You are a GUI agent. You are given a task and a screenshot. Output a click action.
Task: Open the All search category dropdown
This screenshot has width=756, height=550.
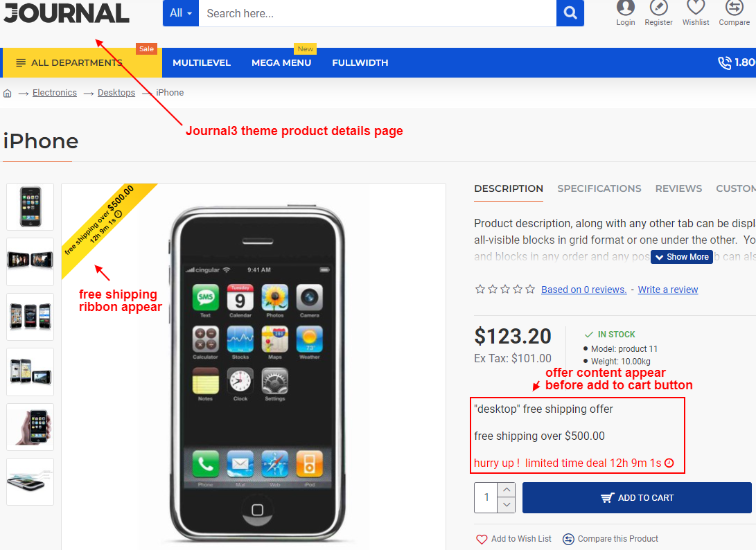[181, 13]
